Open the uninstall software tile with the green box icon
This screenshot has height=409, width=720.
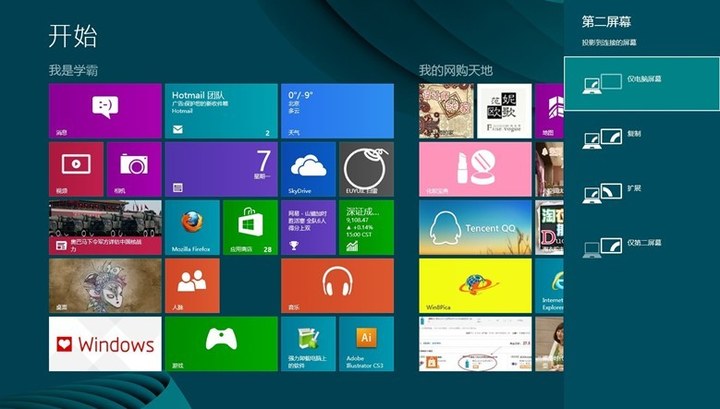[308, 344]
